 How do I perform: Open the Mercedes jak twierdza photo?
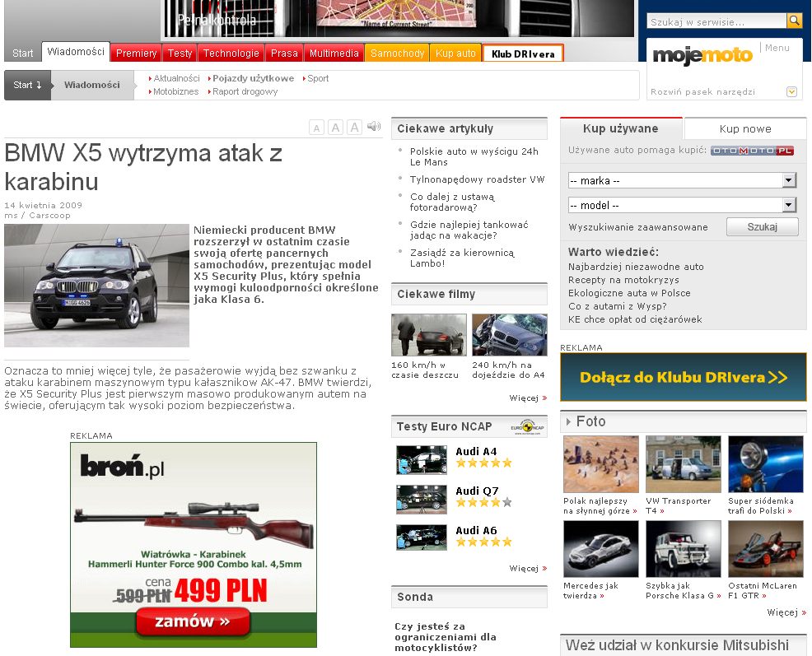tap(600, 549)
